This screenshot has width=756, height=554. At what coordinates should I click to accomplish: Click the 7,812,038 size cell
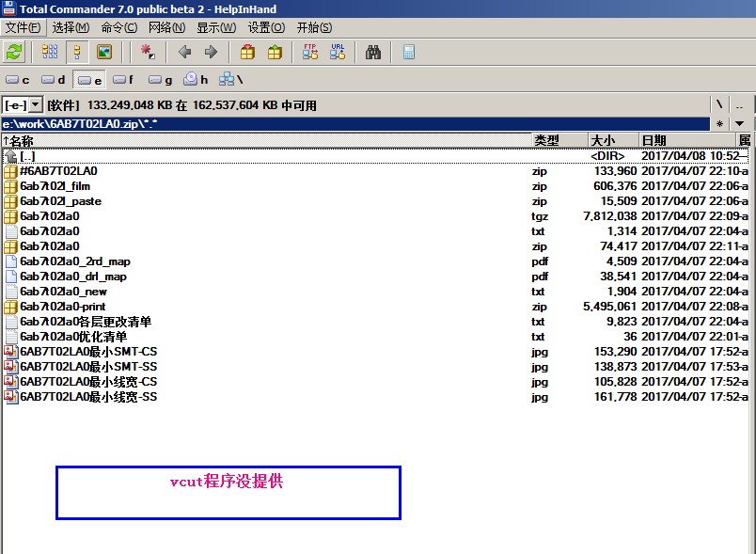click(x=610, y=216)
